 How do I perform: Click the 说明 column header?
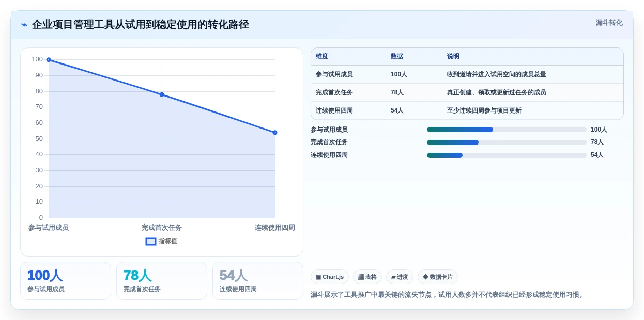453,57
